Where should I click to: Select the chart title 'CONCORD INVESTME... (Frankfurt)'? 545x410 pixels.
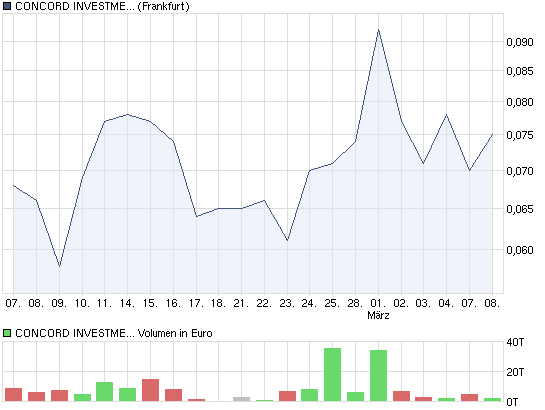pyautogui.click(x=102, y=6)
